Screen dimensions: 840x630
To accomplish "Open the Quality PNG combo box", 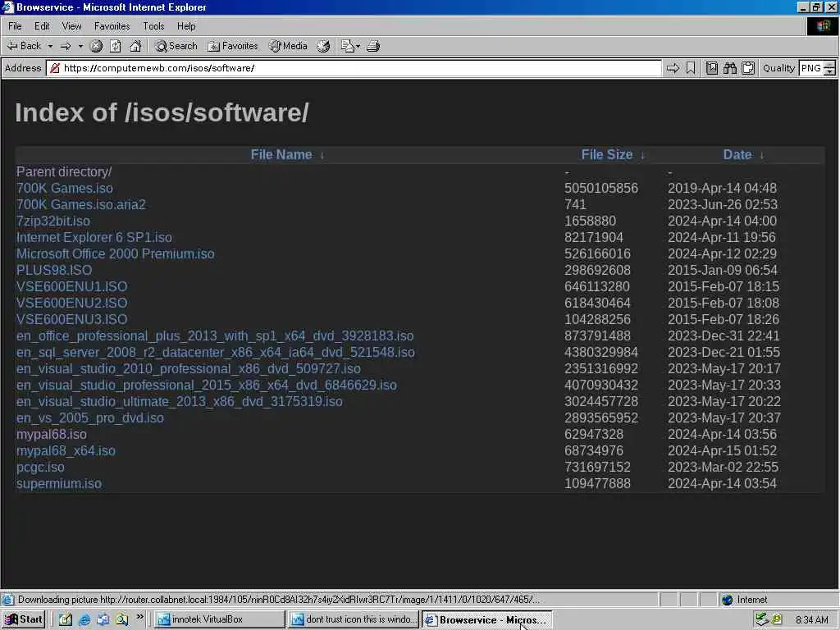I will coord(817,68).
